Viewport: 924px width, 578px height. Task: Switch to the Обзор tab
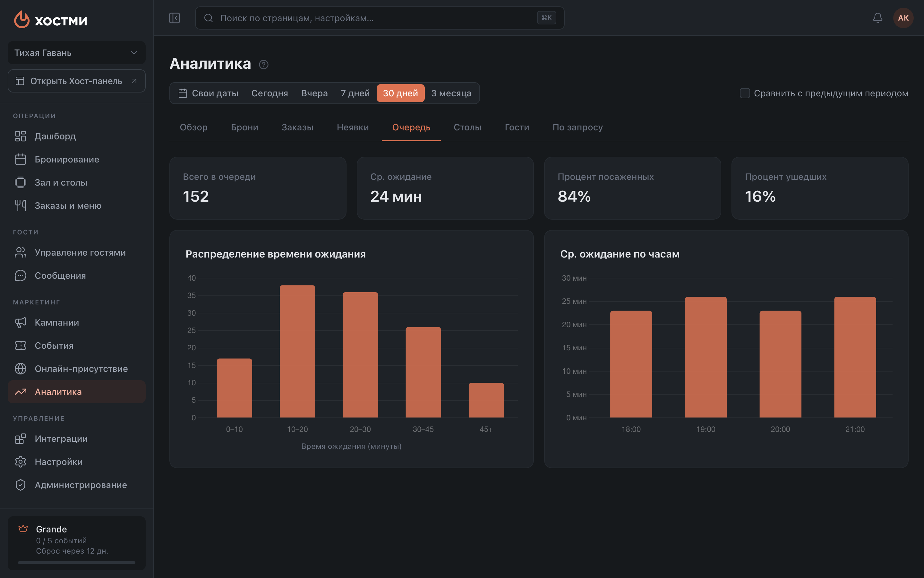pyautogui.click(x=193, y=127)
